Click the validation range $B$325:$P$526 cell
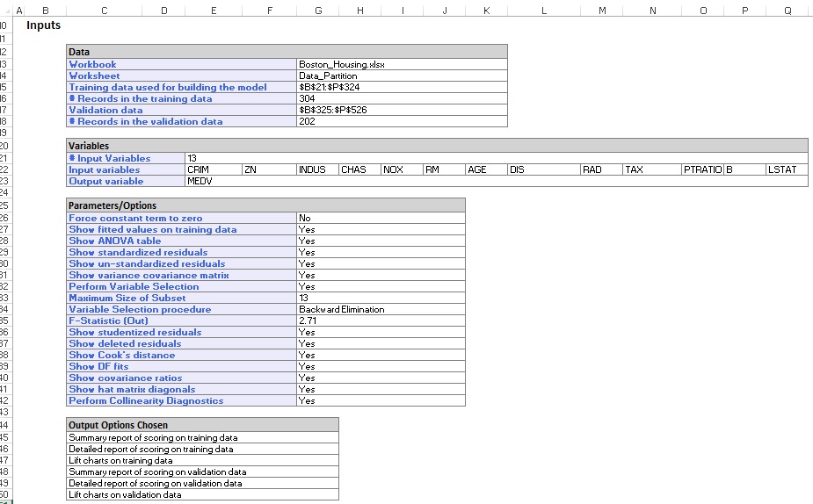 click(402, 111)
